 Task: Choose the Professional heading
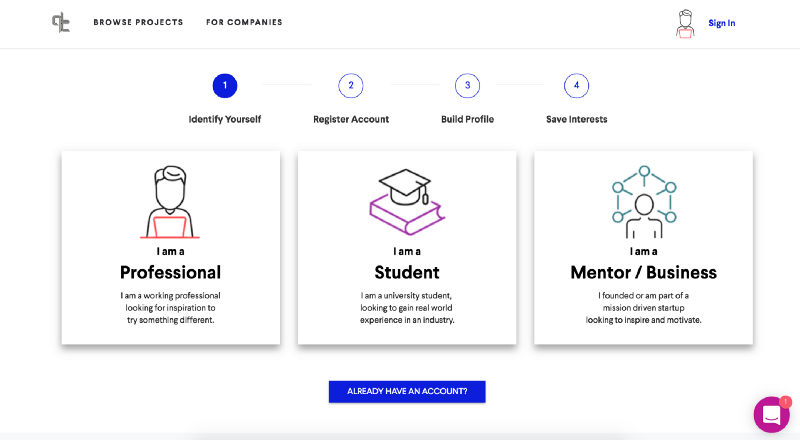coord(170,273)
